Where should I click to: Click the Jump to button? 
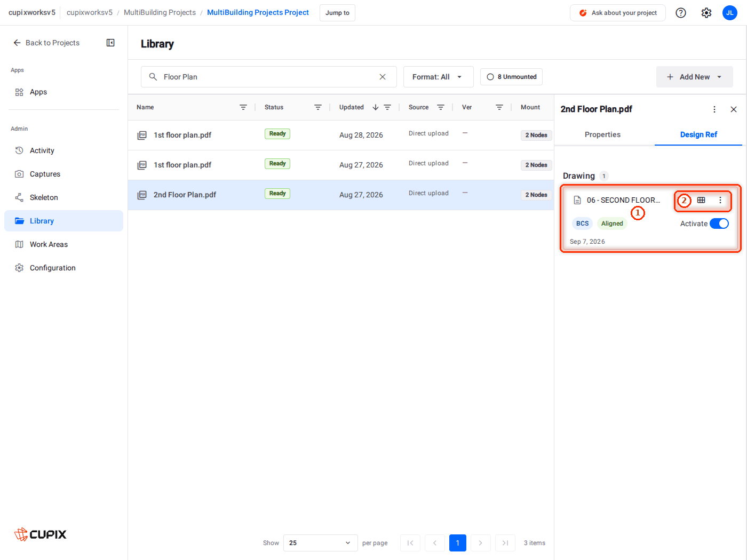coord(337,13)
